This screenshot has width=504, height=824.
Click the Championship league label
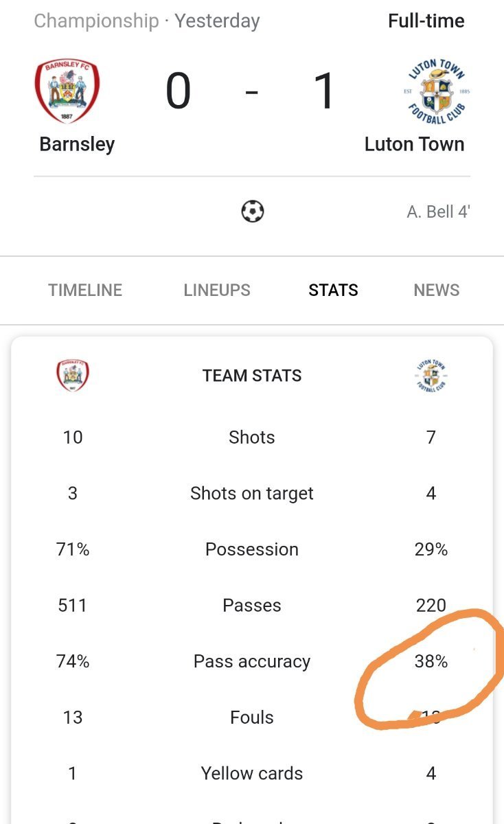tap(96, 21)
